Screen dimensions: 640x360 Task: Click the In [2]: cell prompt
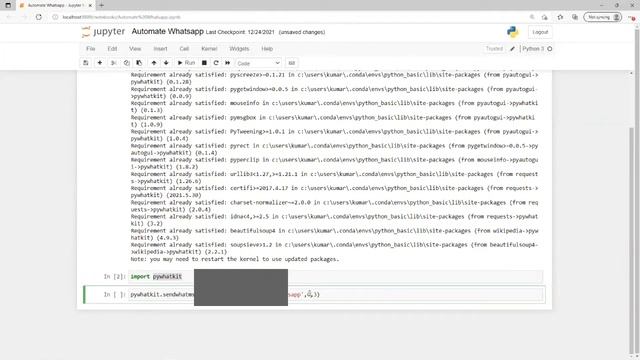(x=114, y=277)
